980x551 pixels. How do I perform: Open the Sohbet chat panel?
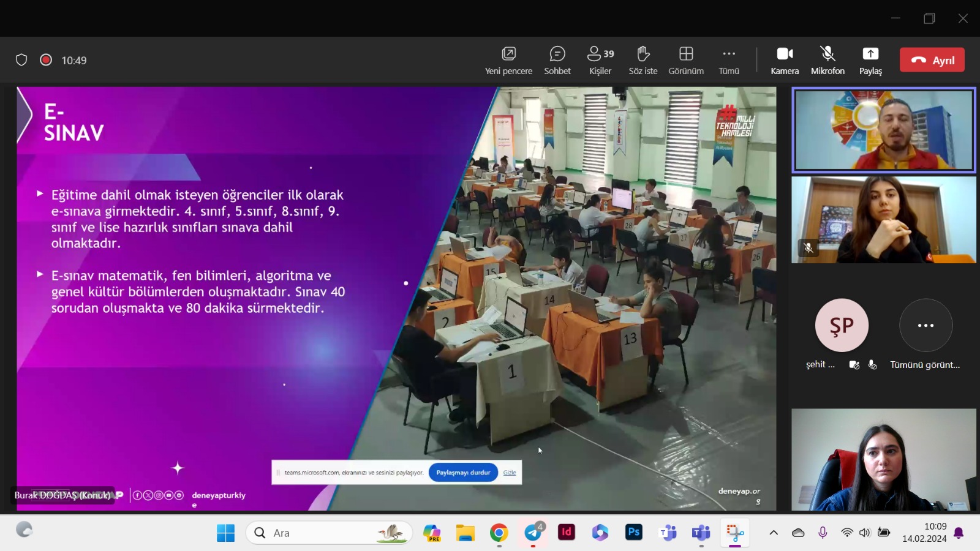point(557,60)
